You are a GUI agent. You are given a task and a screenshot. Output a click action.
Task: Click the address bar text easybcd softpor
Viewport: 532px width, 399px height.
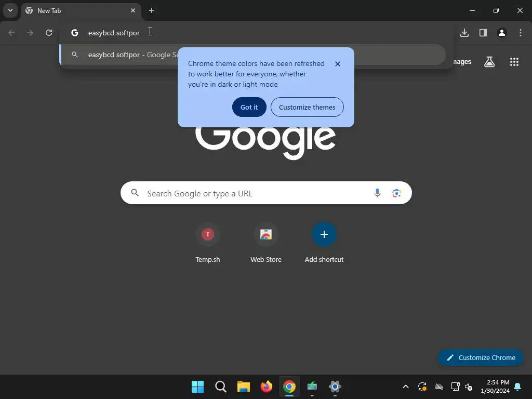pyautogui.click(x=114, y=33)
